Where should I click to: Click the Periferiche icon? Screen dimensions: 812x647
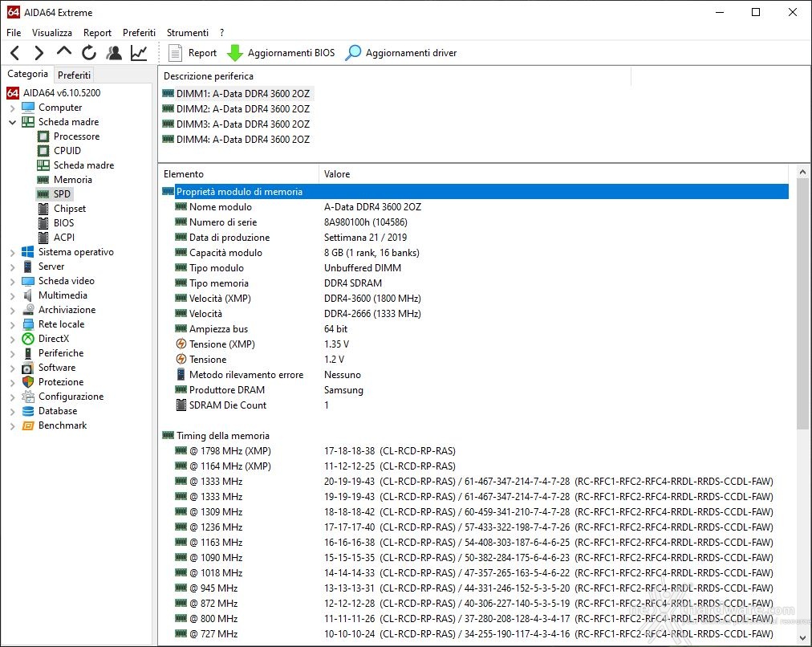pyautogui.click(x=28, y=353)
